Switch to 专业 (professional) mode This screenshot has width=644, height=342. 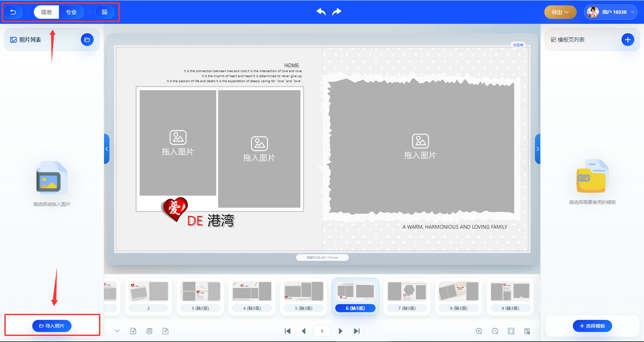pyautogui.click(x=71, y=12)
